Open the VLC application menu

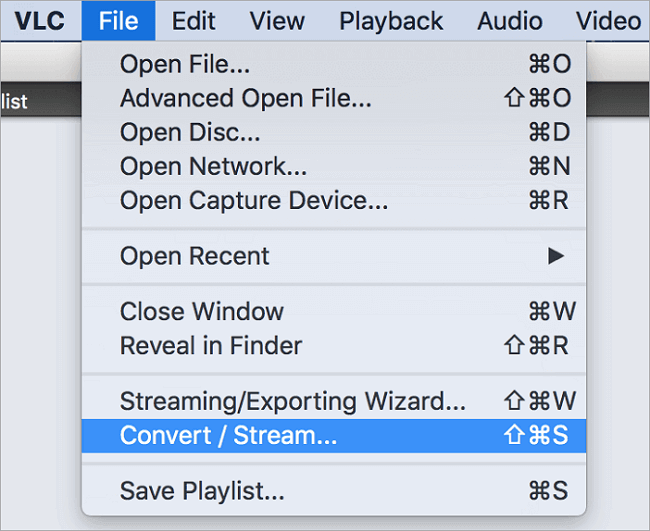coord(39,20)
